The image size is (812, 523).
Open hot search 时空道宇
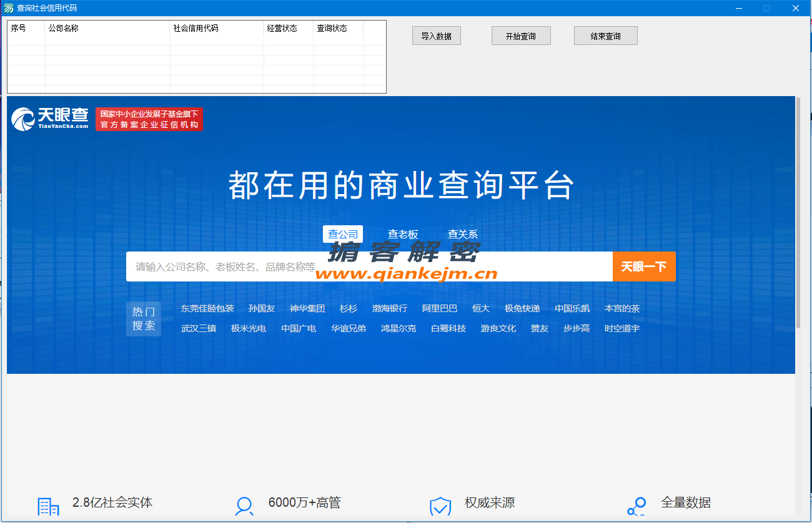[622, 328]
